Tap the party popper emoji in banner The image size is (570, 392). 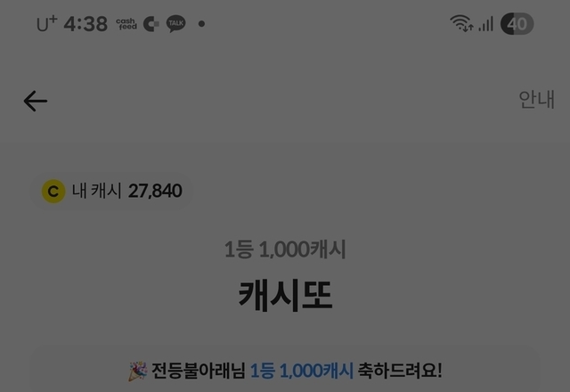138,372
